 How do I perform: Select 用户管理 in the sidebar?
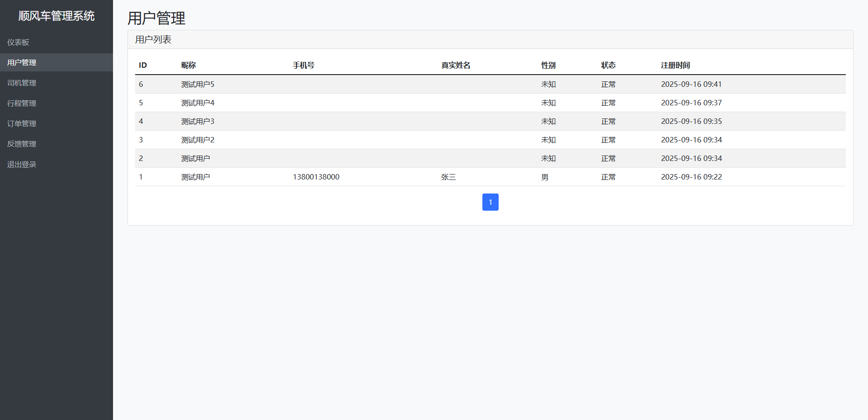click(x=22, y=62)
